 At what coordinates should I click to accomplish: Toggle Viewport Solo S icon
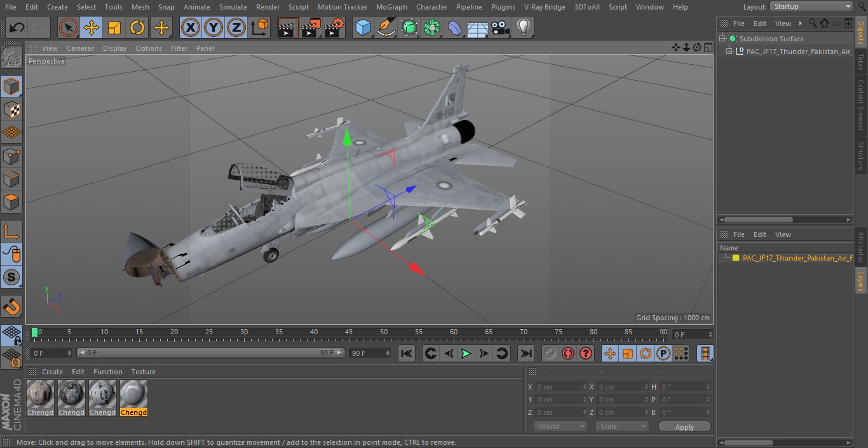pyautogui.click(x=11, y=277)
